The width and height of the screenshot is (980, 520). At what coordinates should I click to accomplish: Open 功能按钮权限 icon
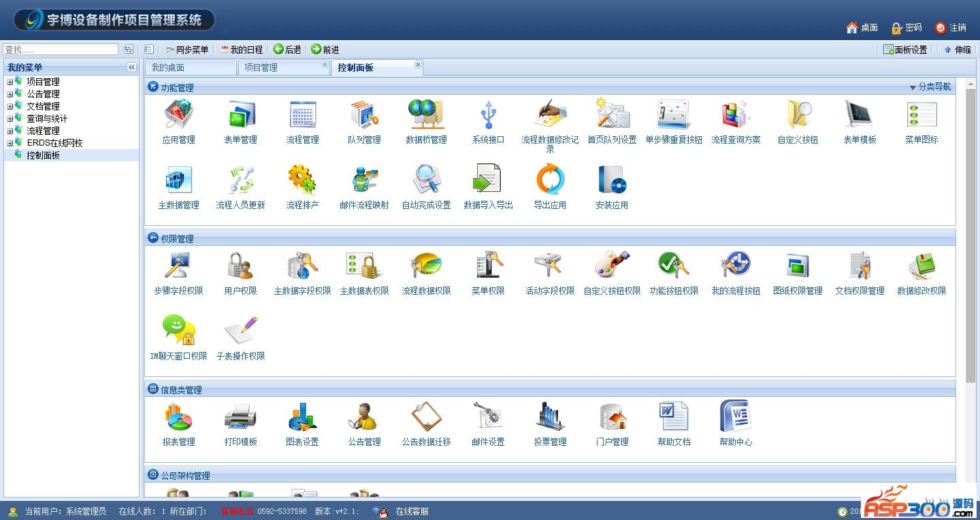pos(674,265)
